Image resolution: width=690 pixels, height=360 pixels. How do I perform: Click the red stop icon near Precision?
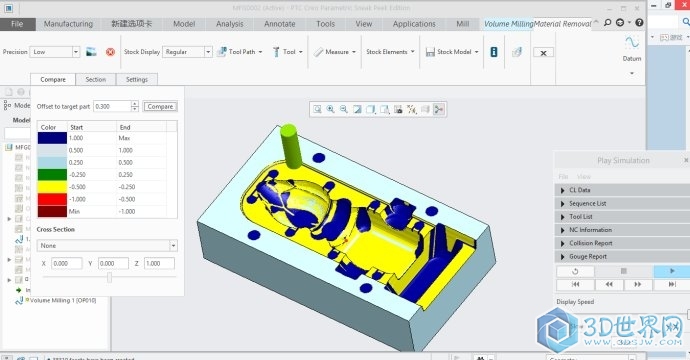coord(110,52)
